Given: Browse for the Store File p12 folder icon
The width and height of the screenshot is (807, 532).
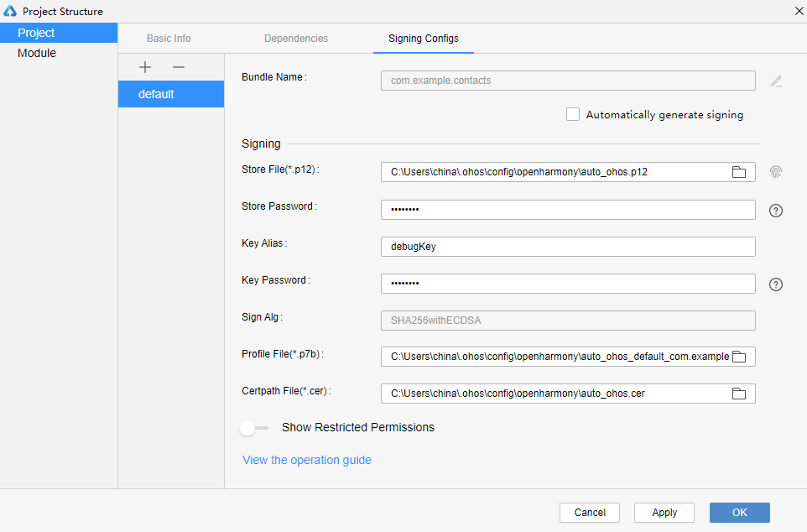Looking at the screenshot, I should tap(739, 172).
